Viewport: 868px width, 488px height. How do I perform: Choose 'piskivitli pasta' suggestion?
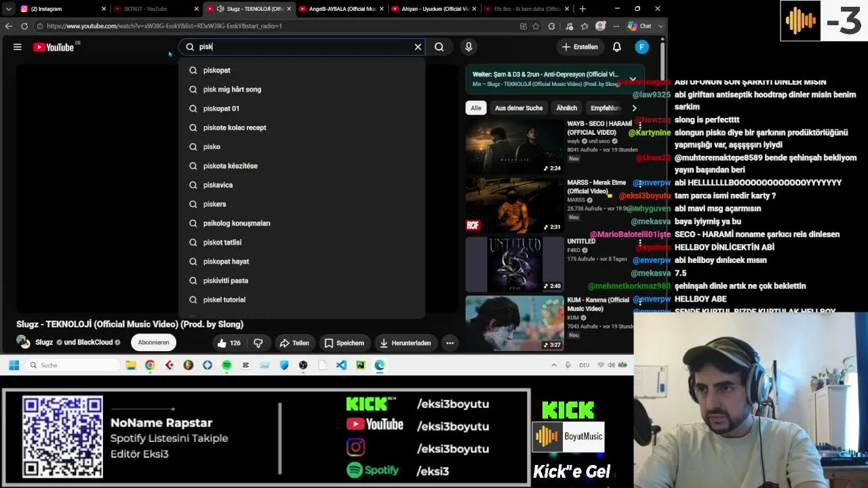tap(302, 281)
